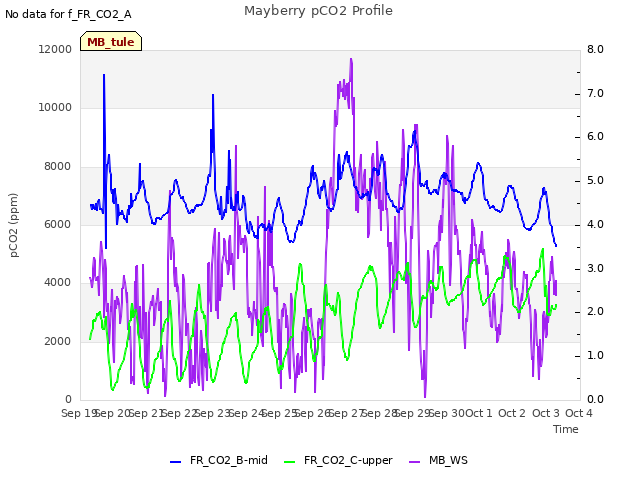Image resolution: width=640 pixels, height=480 pixels.
Task: Click the 1.0 right axis tick label
Action: (x=595, y=356)
